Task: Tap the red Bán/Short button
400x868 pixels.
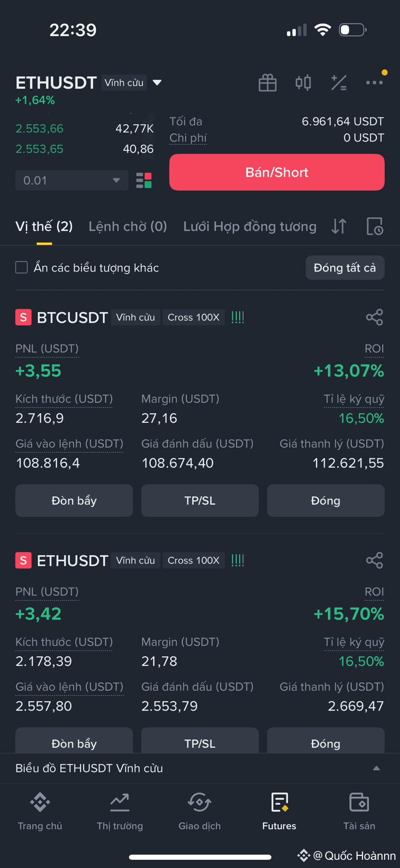Action: click(x=277, y=172)
